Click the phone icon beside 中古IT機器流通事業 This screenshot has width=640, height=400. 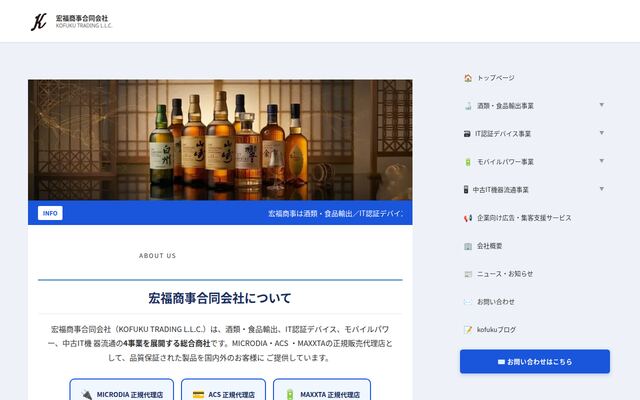pos(466,190)
